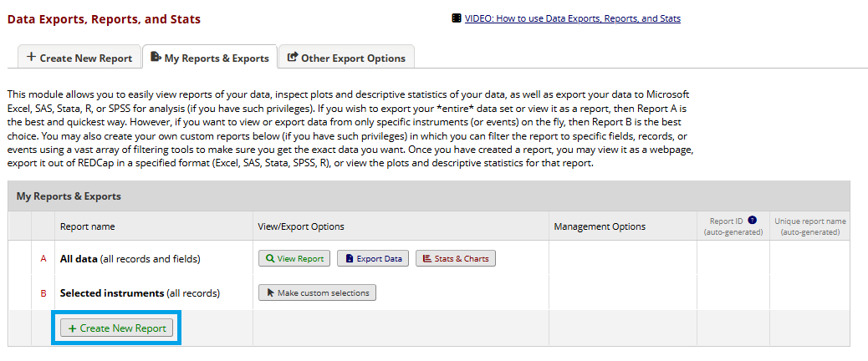Screen dimensions: 868x361
Task: Click the cursor icon on Make custom selections
Action: pos(269,292)
